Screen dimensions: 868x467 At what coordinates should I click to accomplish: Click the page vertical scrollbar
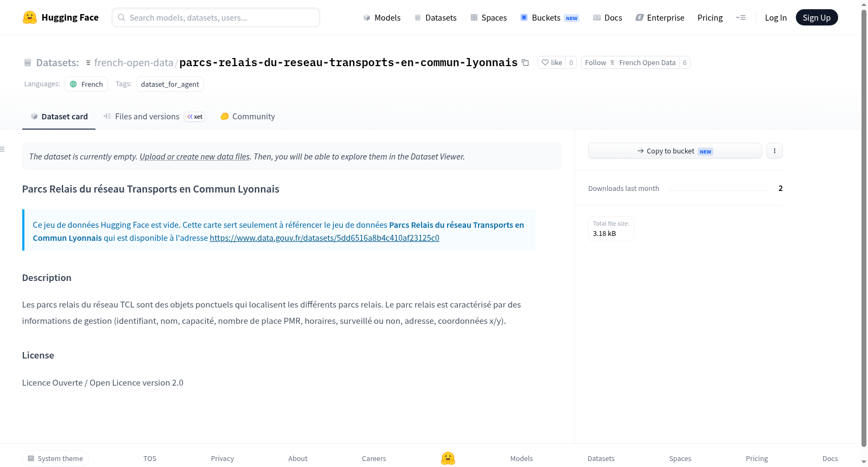pyautogui.click(x=864, y=228)
